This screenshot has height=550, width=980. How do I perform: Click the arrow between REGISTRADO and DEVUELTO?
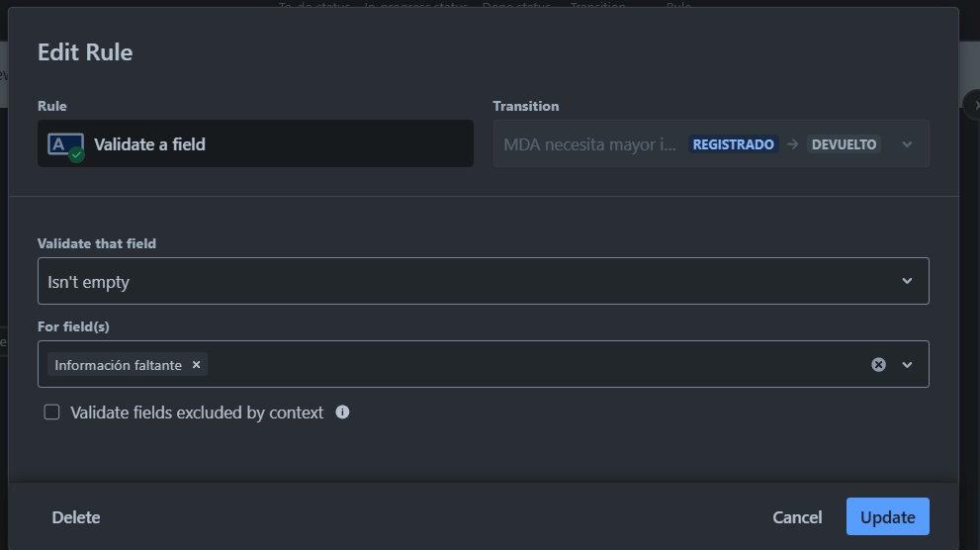tap(792, 144)
